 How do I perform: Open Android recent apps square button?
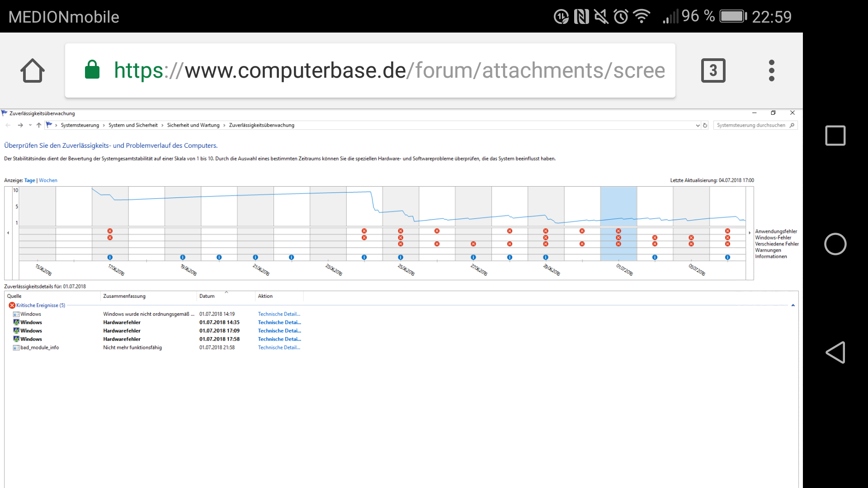coord(835,136)
